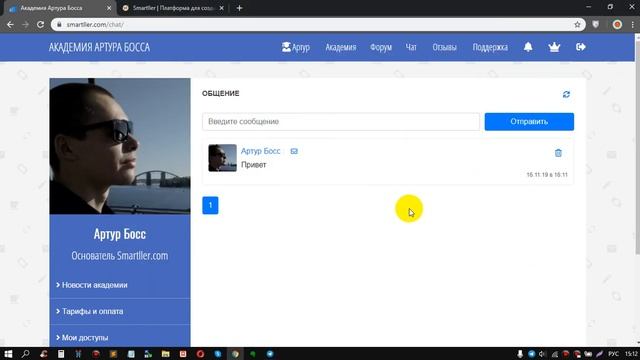This screenshot has height=360, width=640.
Task: Click the Привет message text
Action: point(253,165)
